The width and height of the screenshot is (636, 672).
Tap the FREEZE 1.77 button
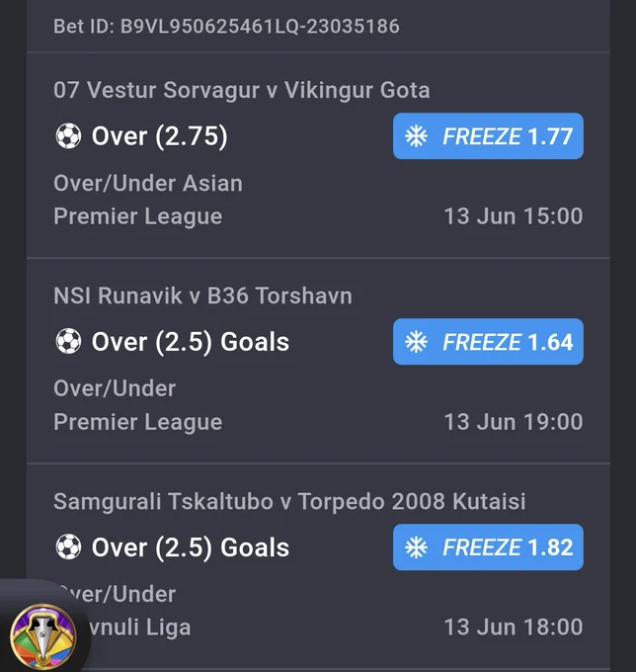point(488,136)
